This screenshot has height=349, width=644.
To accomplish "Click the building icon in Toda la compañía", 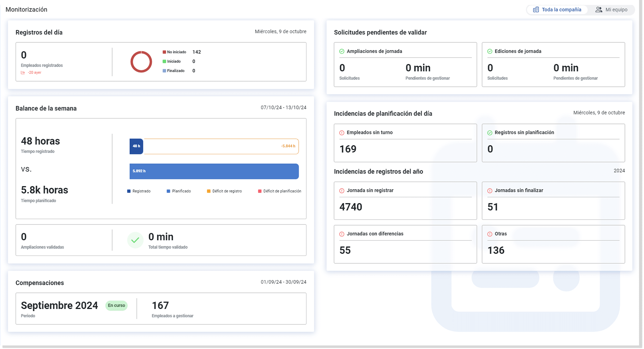I will click(x=536, y=10).
